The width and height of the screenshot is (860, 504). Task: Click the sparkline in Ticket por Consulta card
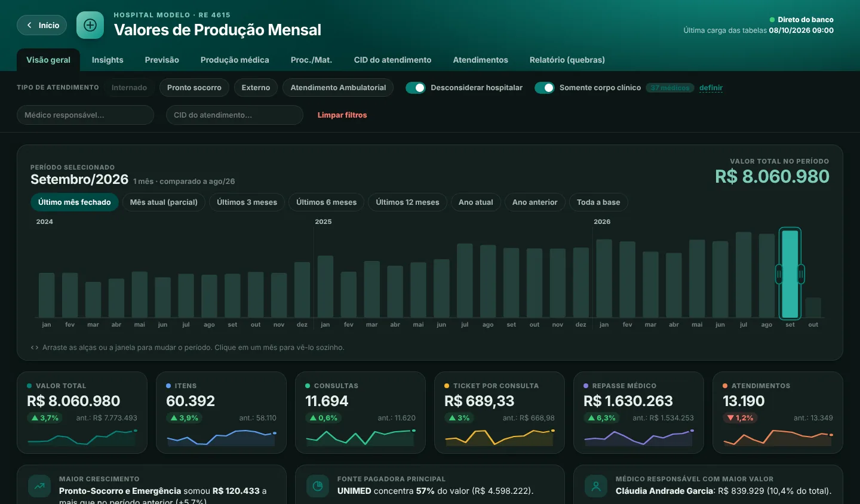pos(499,438)
